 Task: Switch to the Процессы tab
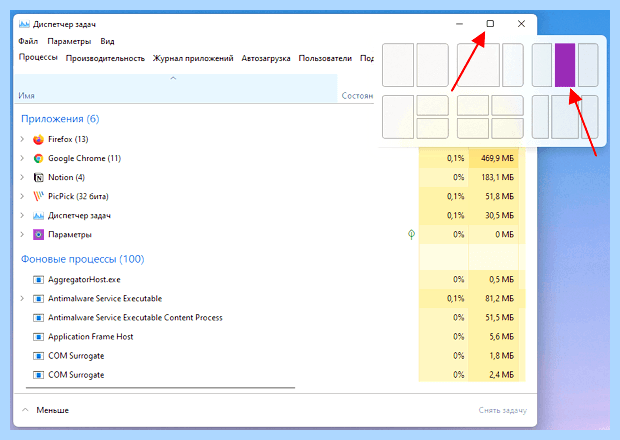point(38,57)
